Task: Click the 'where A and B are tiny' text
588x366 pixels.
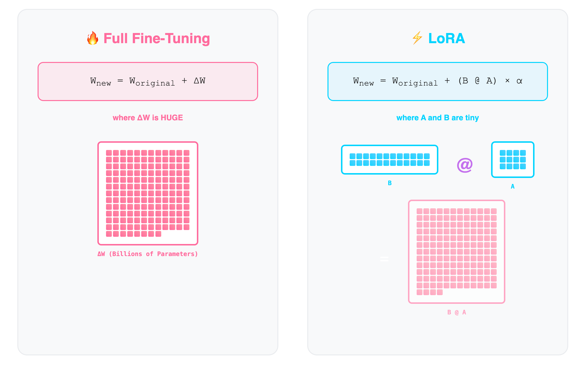Action: click(x=438, y=118)
